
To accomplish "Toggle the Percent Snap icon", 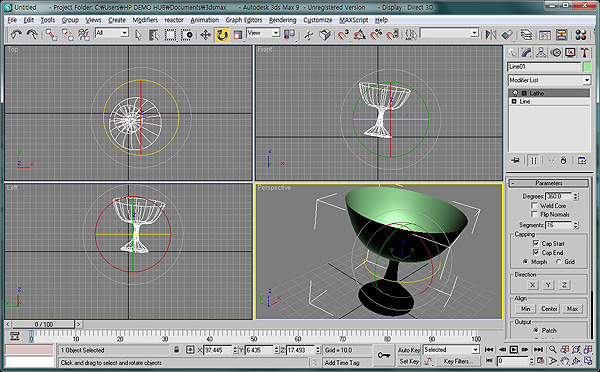I will click(376, 35).
